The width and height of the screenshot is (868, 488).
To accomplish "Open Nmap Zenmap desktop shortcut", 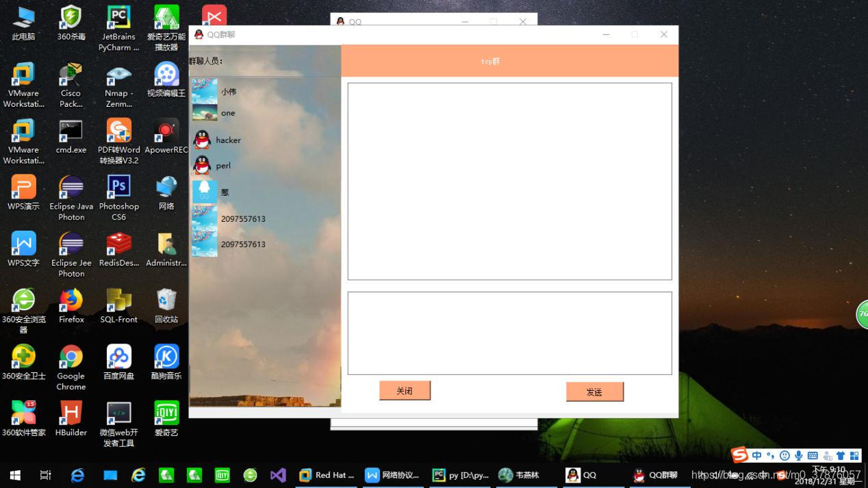I will pos(119,85).
